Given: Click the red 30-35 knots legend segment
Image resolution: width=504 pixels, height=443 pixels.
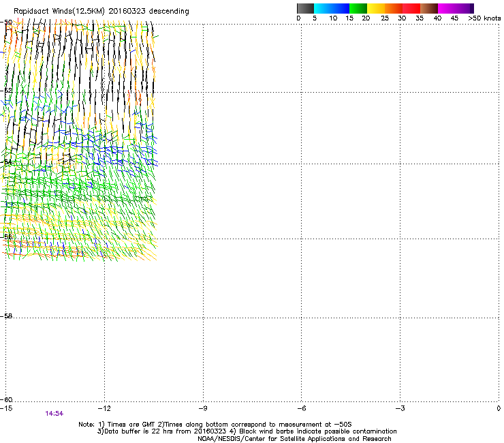Looking at the screenshot, I should (411, 8).
